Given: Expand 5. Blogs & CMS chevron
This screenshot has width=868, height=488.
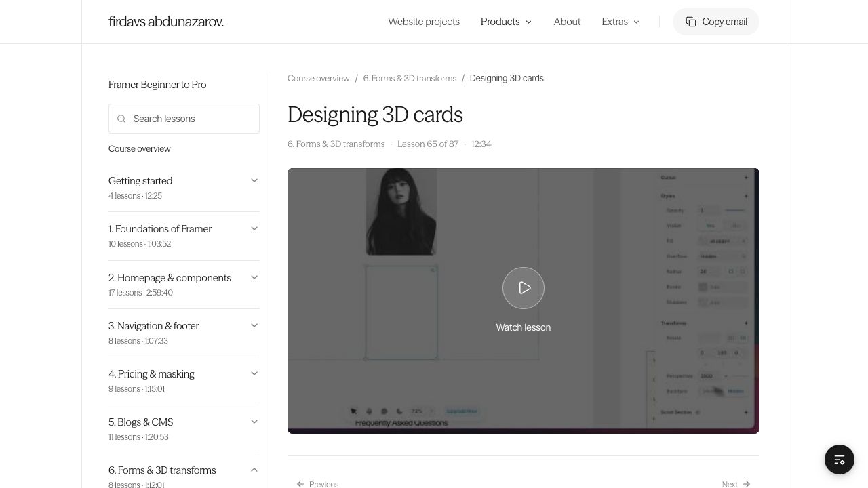Looking at the screenshot, I should coord(254,422).
